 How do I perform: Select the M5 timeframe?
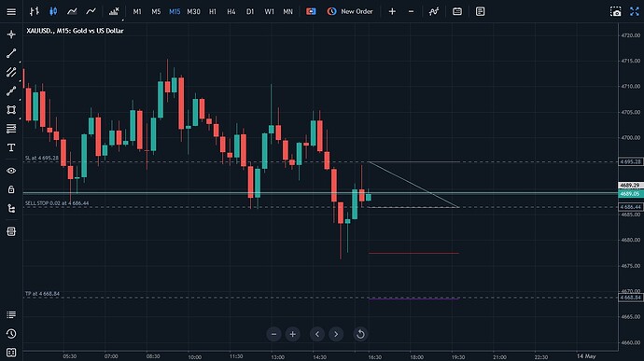pyautogui.click(x=156, y=11)
